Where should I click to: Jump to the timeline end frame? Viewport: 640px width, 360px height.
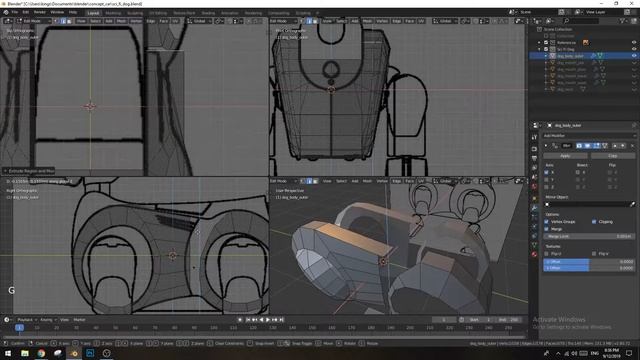coord(281,320)
